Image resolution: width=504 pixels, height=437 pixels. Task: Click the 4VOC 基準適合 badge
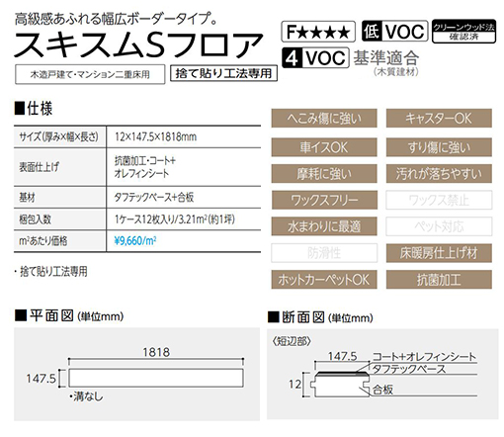coord(351,58)
